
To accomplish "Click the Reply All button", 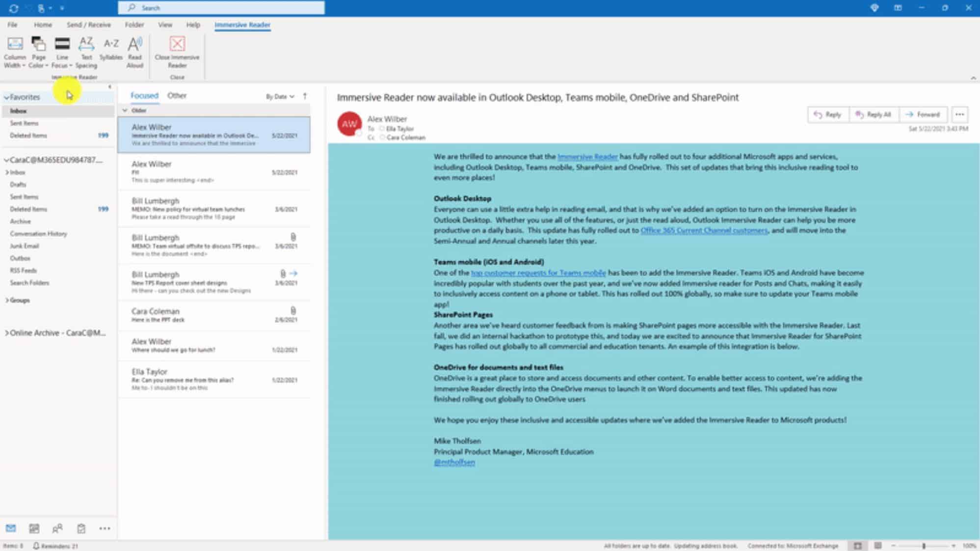I will tap(874, 114).
